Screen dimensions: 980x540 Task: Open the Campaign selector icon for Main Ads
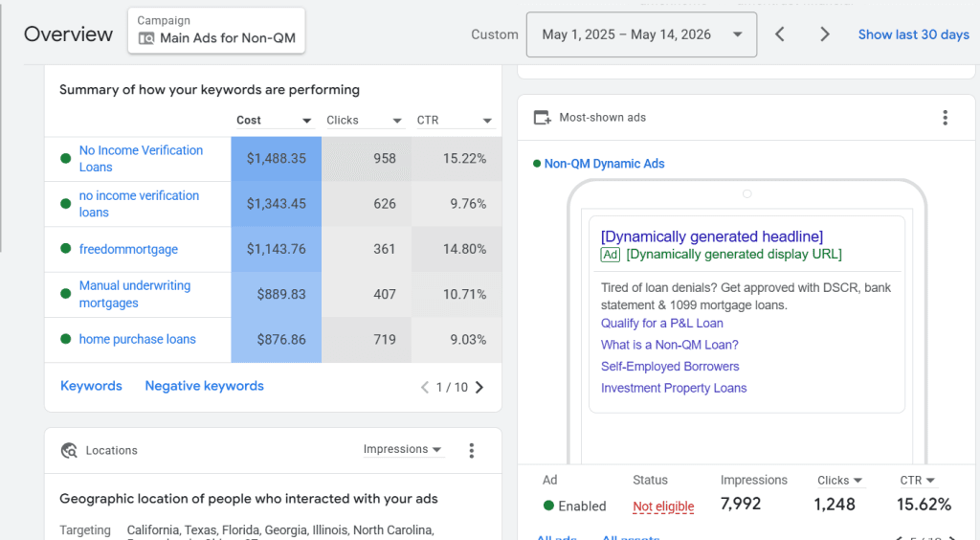[x=146, y=38]
